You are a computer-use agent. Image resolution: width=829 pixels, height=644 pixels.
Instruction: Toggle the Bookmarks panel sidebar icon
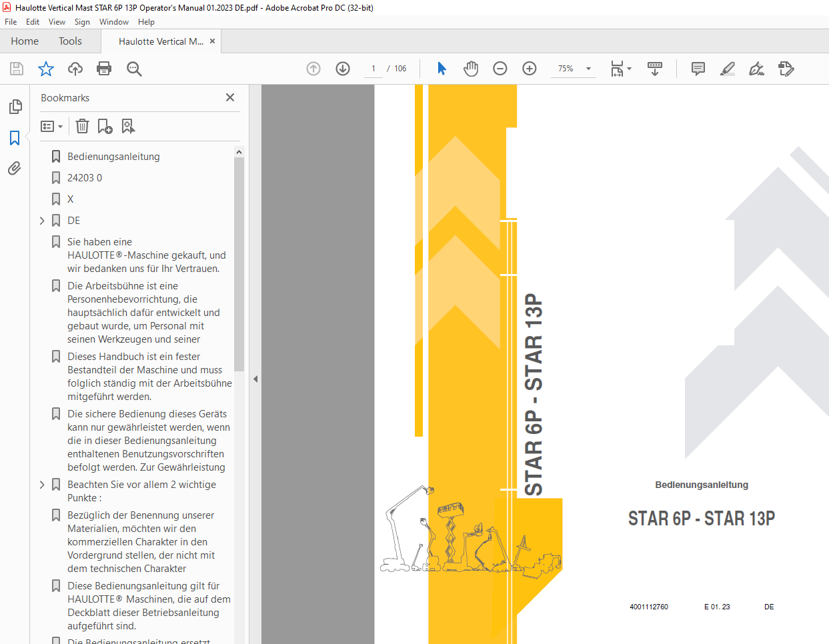pyautogui.click(x=15, y=138)
